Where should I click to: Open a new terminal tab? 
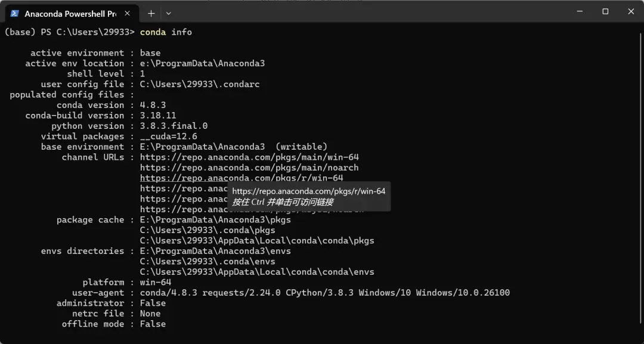click(x=151, y=13)
